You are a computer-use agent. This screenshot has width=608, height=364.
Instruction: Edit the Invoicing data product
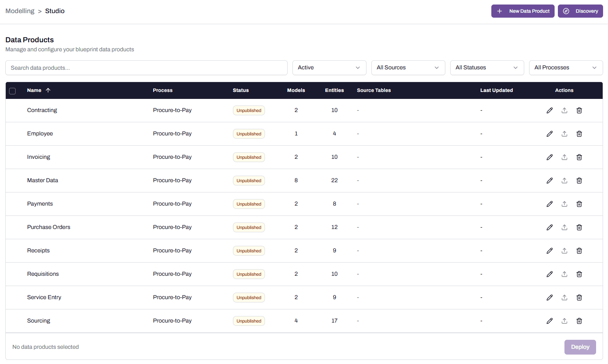550,157
